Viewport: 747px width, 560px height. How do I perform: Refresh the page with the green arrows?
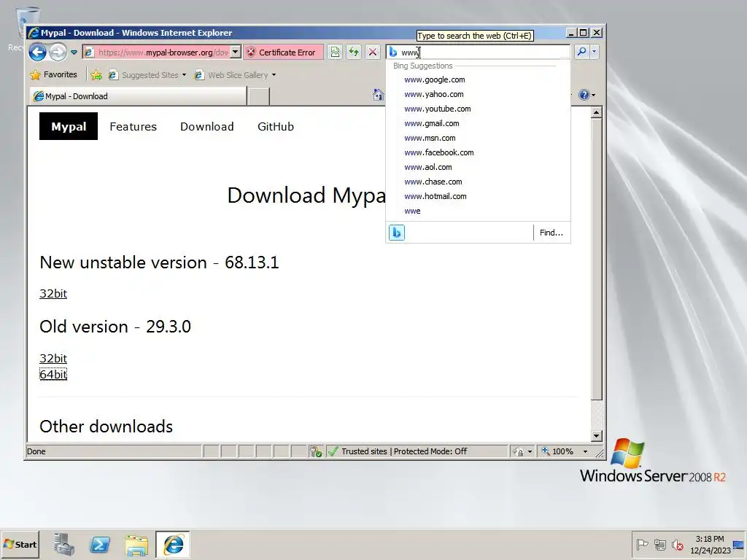point(354,52)
